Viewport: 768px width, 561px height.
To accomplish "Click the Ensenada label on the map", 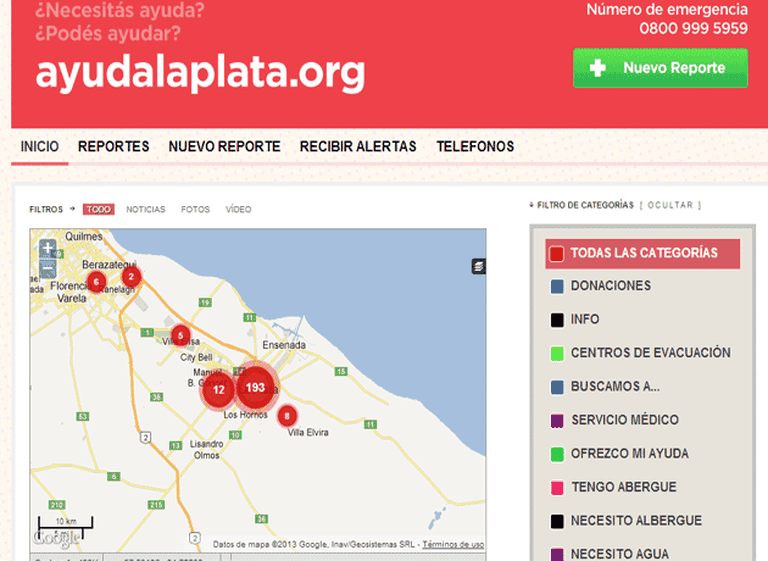I will pyautogui.click(x=284, y=345).
